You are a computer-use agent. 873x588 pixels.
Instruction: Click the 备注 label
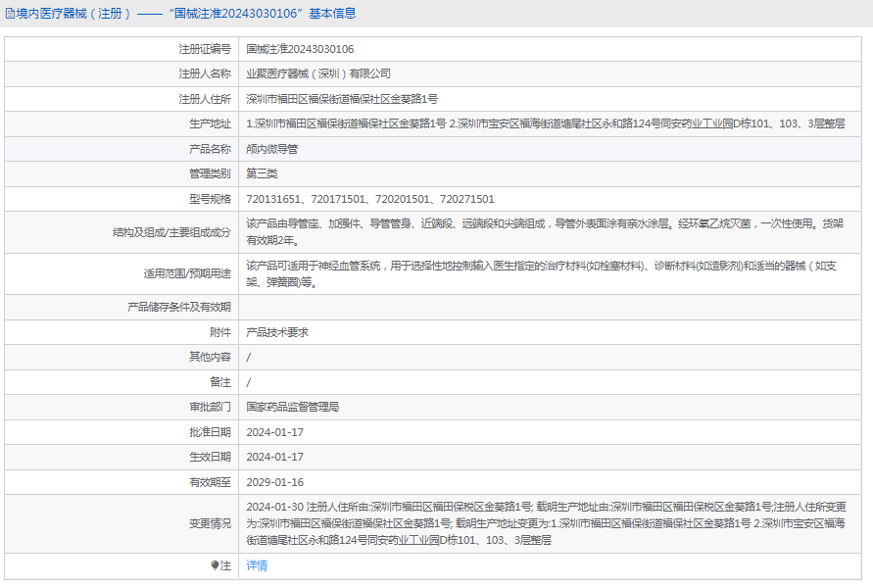(x=220, y=382)
